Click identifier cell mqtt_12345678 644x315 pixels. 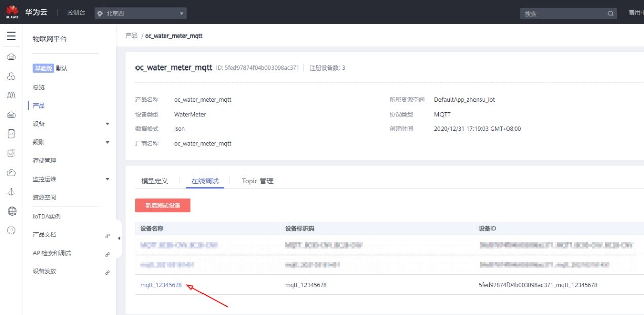(x=306, y=285)
